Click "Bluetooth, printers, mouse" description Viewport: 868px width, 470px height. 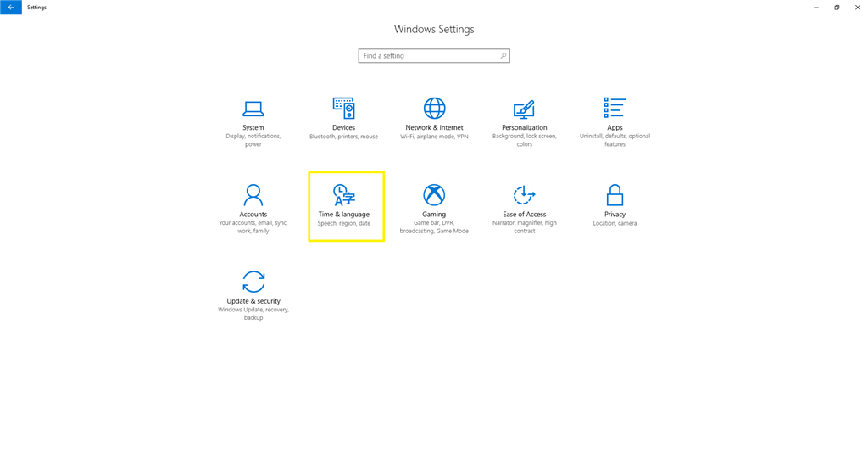pos(344,137)
